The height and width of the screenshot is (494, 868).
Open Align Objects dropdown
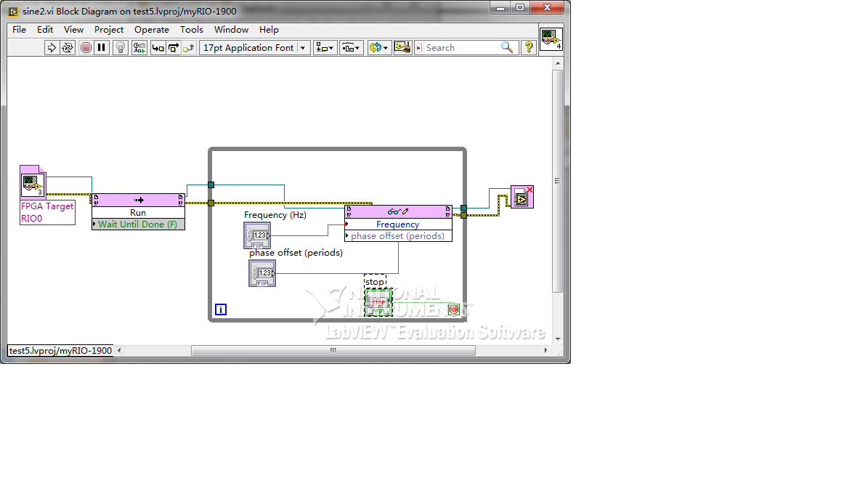[325, 48]
